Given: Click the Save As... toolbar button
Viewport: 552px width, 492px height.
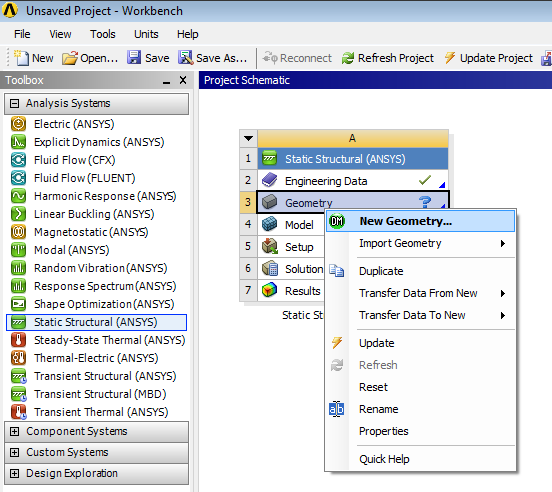Looking at the screenshot, I should [x=213, y=58].
